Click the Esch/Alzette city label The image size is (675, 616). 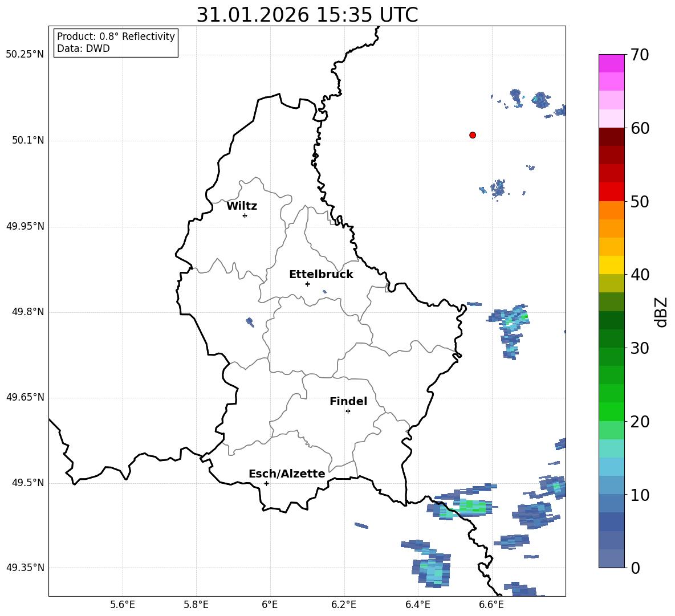[x=287, y=474]
